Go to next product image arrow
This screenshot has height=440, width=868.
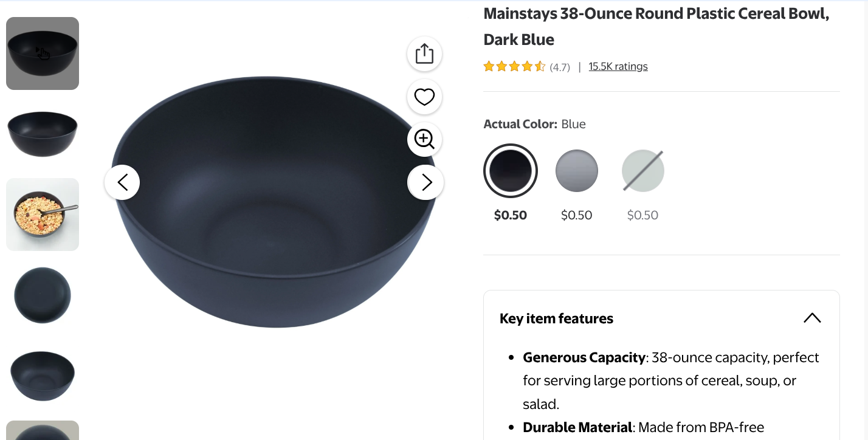tap(426, 182)
